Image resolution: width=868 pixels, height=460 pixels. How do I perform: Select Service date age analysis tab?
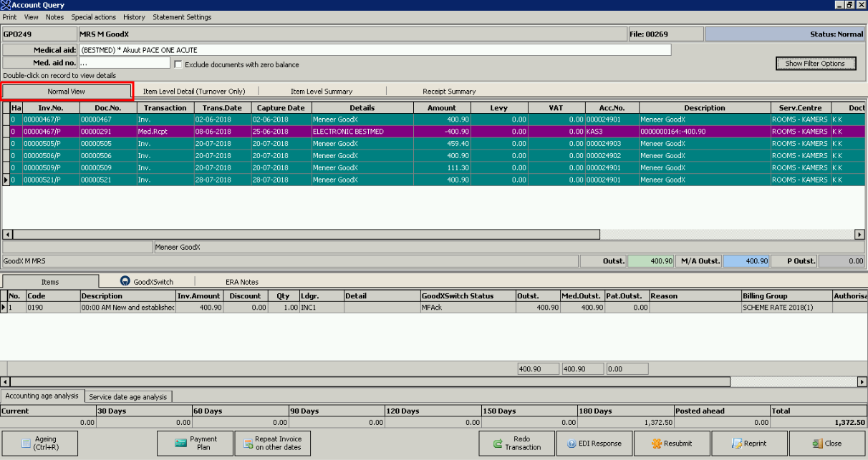pyautogui.click(x=127, y=396)
